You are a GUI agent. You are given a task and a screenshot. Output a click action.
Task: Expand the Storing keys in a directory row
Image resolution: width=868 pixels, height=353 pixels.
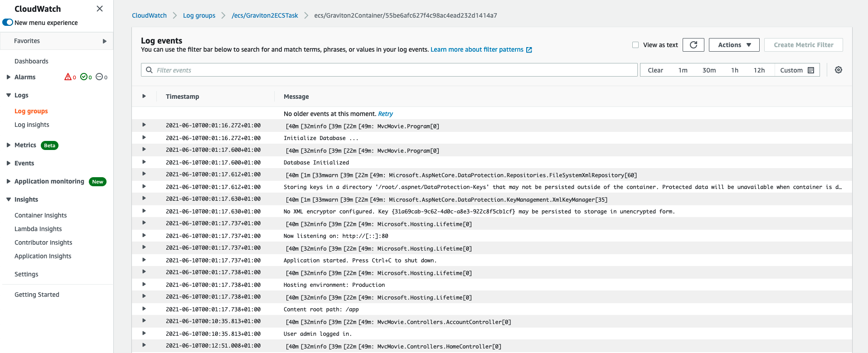point(144,186)
